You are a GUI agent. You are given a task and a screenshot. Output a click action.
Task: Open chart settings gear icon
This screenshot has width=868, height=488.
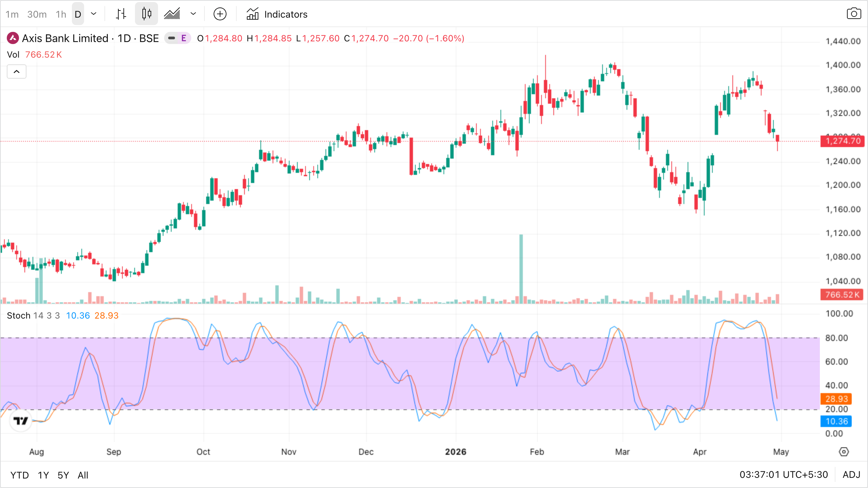(x=844, y=452)
